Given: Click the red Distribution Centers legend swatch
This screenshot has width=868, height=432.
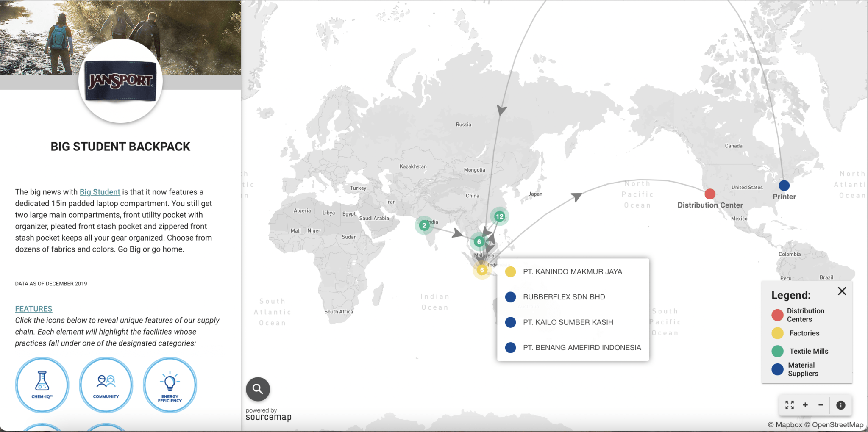Looking at the screenshot, I should click(777, 315).
